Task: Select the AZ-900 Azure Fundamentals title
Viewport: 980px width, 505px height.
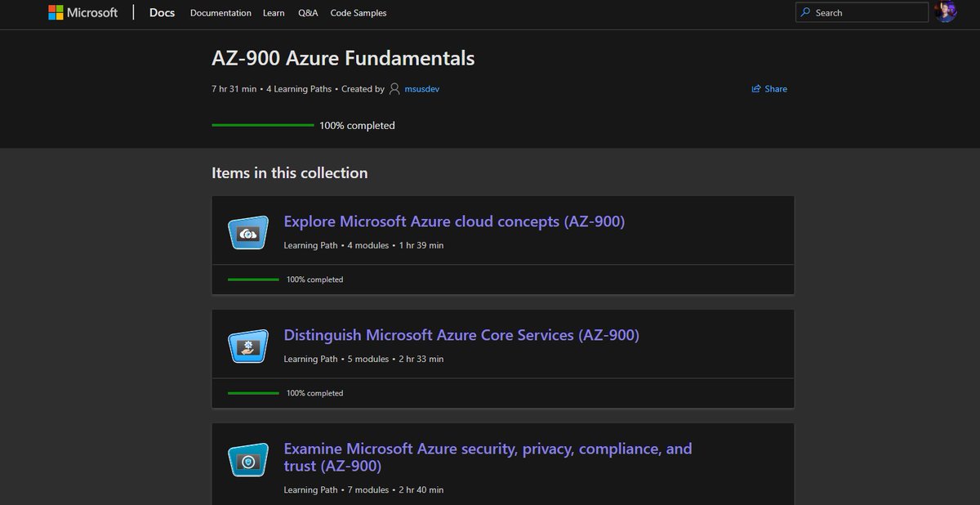Action: point(343,59)
